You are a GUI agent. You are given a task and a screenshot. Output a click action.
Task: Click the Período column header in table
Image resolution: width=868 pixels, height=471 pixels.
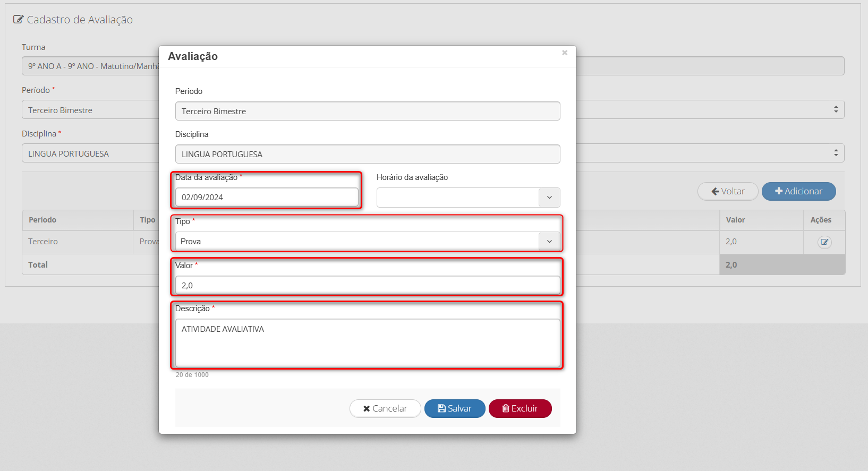click(x=42, y=220)
